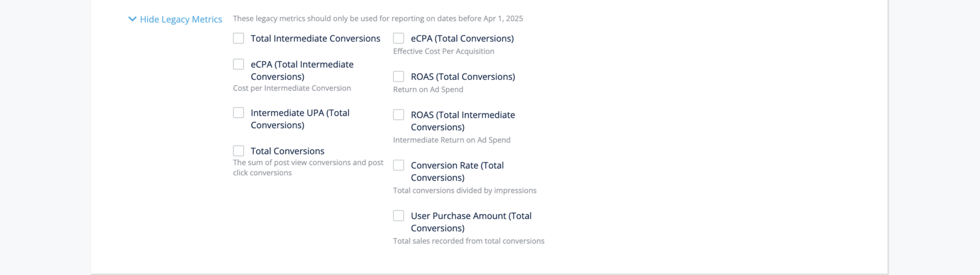The width and height of the screenshot is (980, 275).
Task: Click the User Purchase Amount (Total Conversions) label
Action: (471, 222)
